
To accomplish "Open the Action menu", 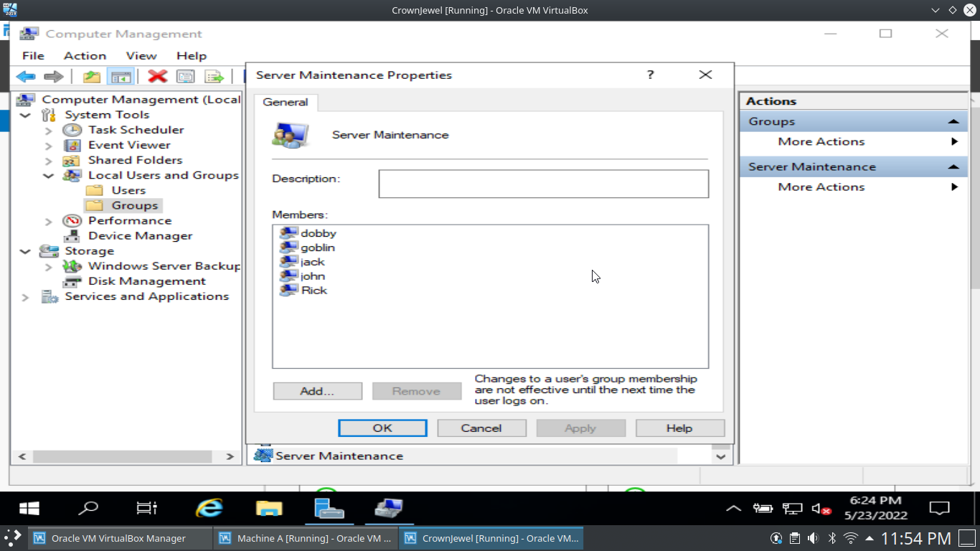I will pyautogui.click(x=85, y=55).
